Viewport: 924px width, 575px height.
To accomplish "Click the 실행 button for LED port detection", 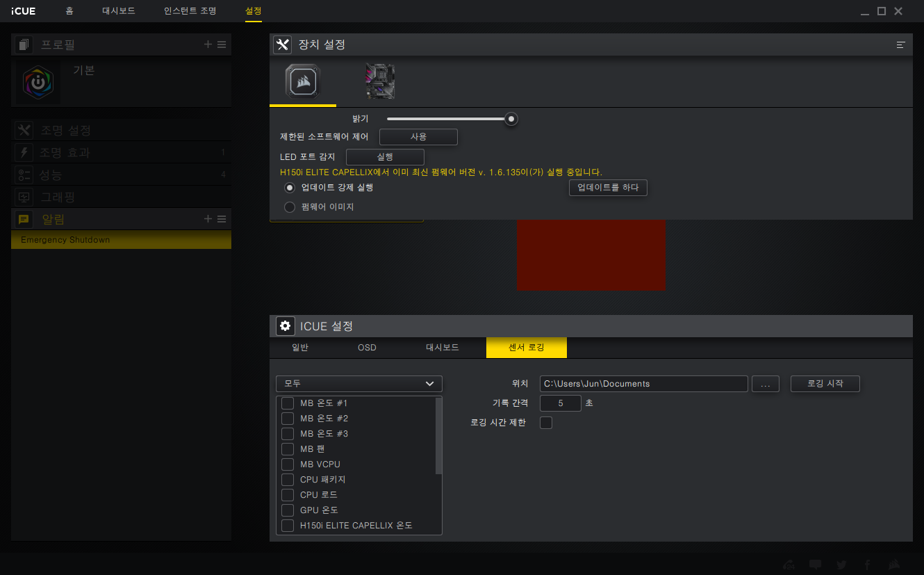I will 385,157.
